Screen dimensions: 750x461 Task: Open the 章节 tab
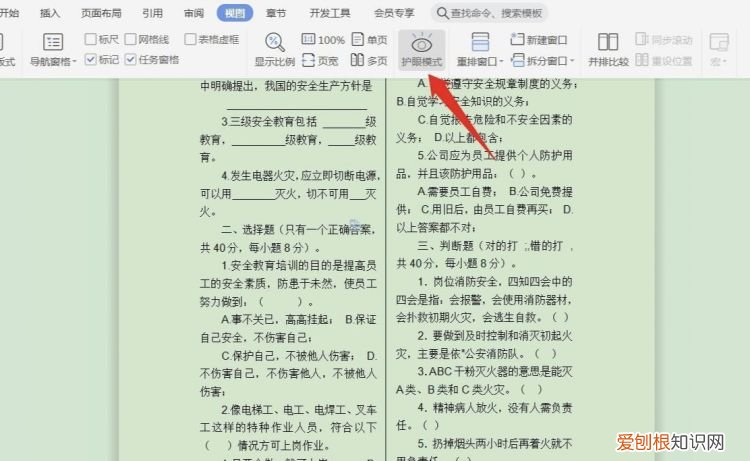pyautogui.click(x=276, y=13)
